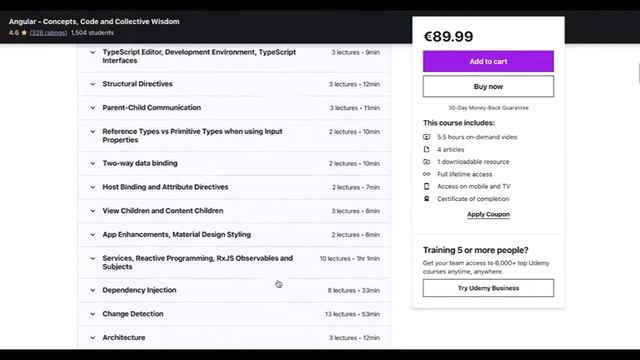Expand Reference Types vs Primitive Types chevron
Image resolution: width=640 pixels, height=360 pixels.
pyautogui.click(x=93, y=132)
